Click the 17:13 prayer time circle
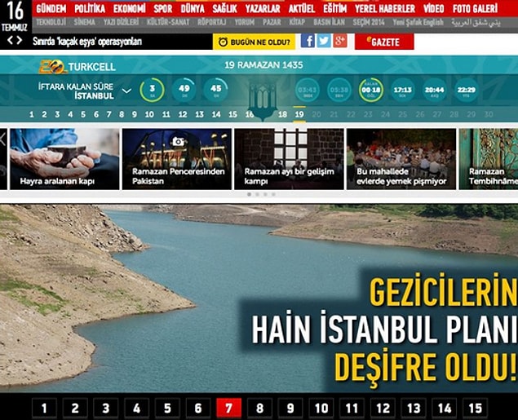The width and height of the screenshot is (518, 420). (x=403, y=90)
